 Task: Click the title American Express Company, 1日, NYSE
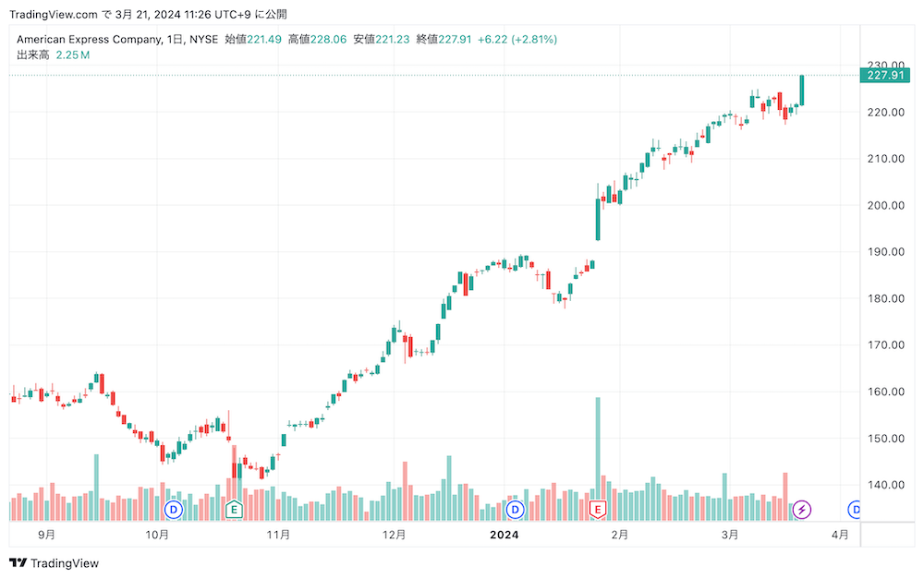[x=117, y=40]
